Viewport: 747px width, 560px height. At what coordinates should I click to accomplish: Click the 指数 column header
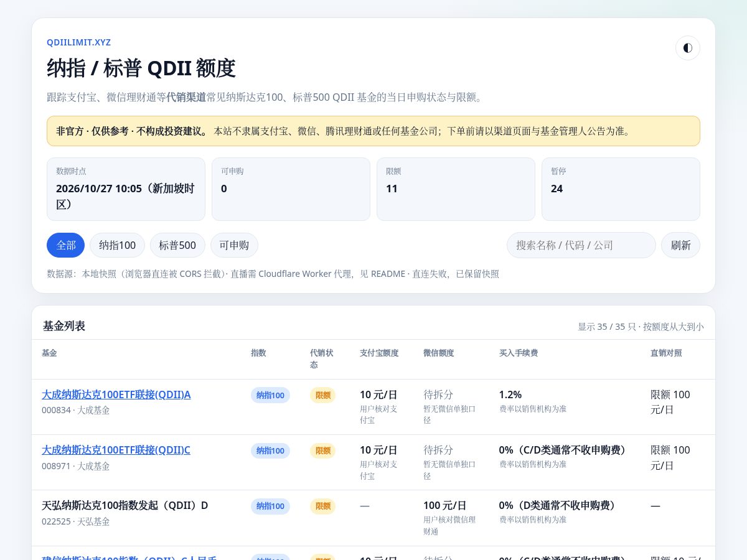[x=258, y=353]
